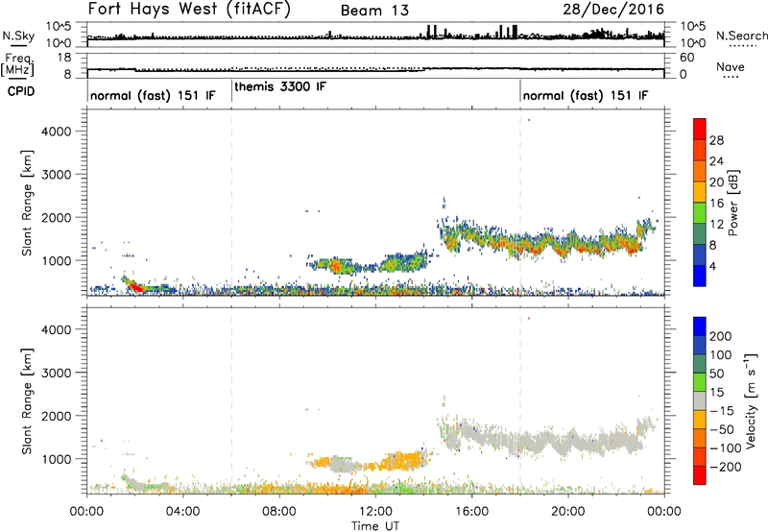
Task: Click the "N.Search" legend label
Action: [x=741, y=36]
